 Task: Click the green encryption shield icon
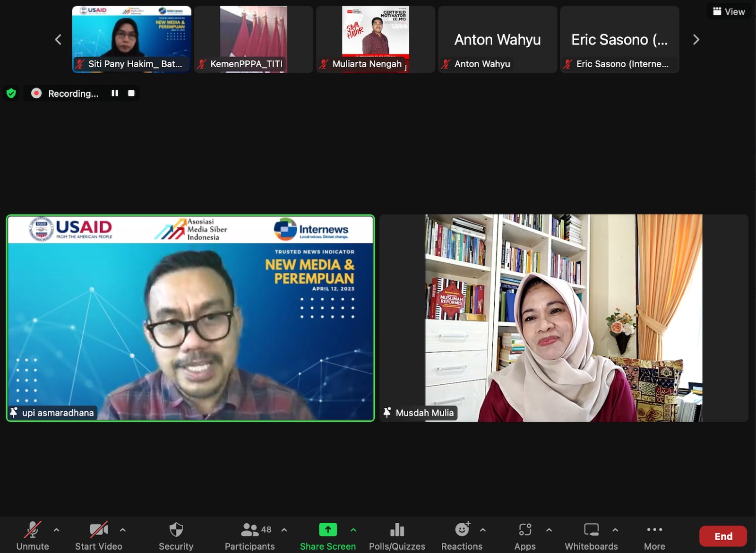click(11, 94)
